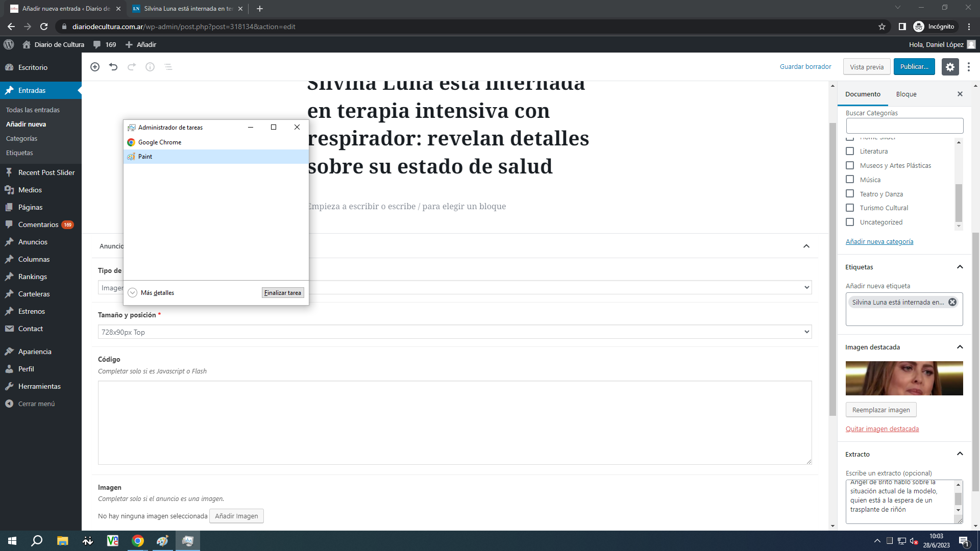Image resolution: width=980 pixels, height=551 pixels.
Task: Click the add block plus icon
Action: [x=95, y=67]
